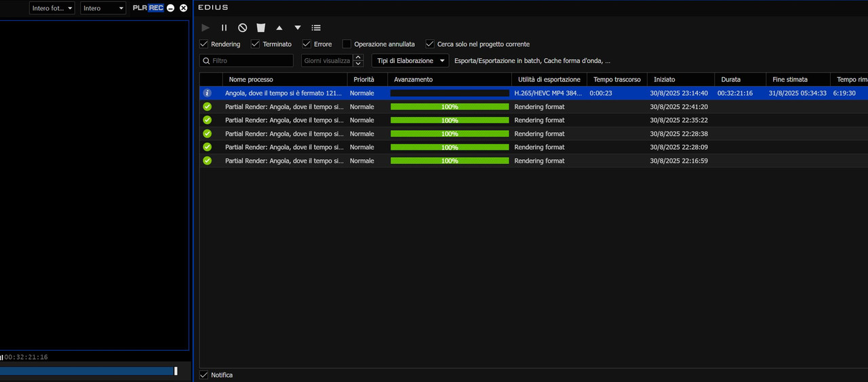Viewport: 868px width, 382px height.
Task: Open Tipi di Elaborazione dropdown
Action: pos(410,61)
